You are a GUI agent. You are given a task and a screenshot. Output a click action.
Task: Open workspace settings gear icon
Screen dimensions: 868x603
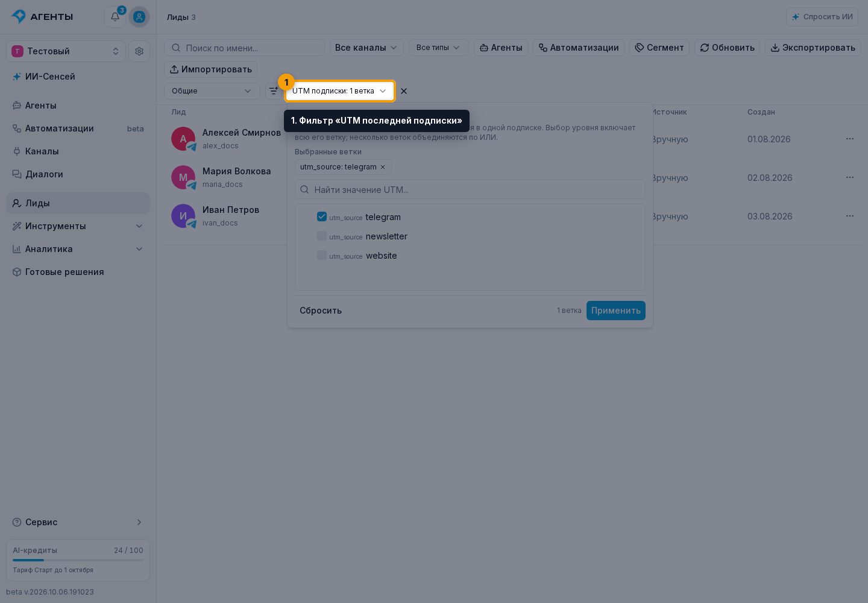click(139, 51)
